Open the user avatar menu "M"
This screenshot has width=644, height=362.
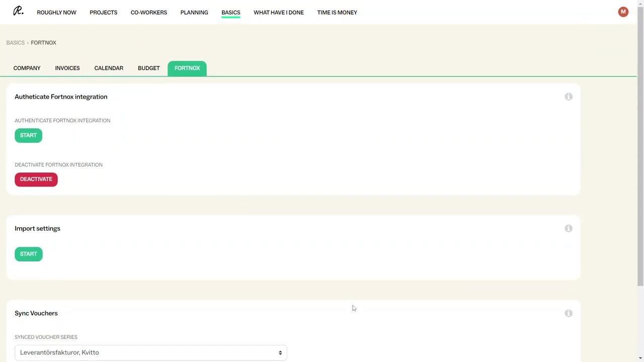tap(623, 12)
